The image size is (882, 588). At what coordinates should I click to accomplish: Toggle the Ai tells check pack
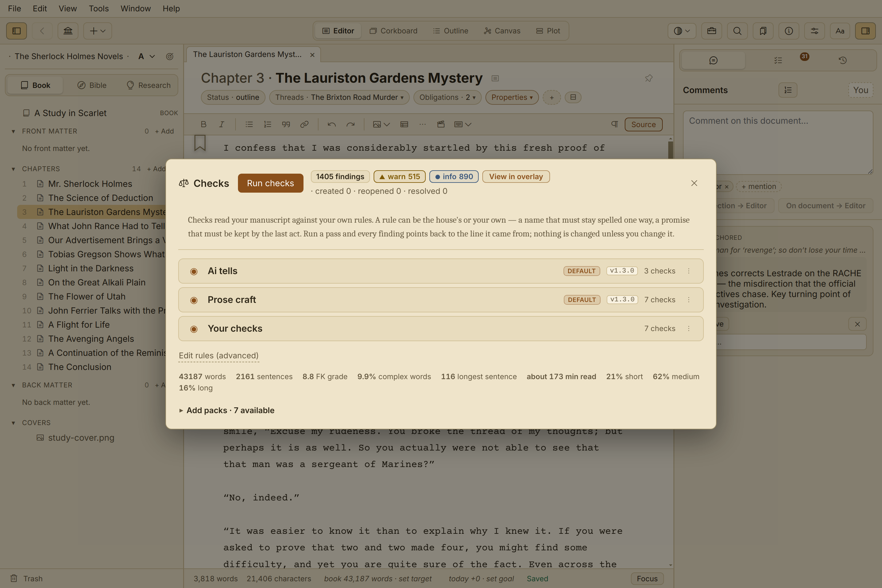194,271
